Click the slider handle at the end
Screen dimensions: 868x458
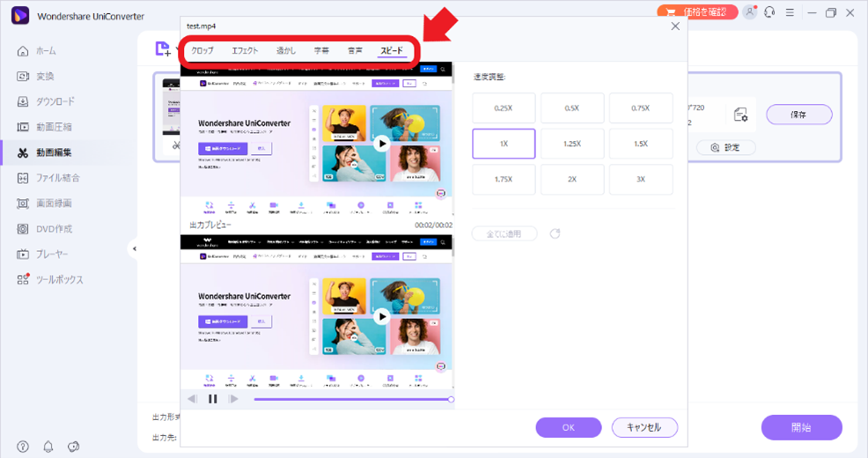[451, 399]
